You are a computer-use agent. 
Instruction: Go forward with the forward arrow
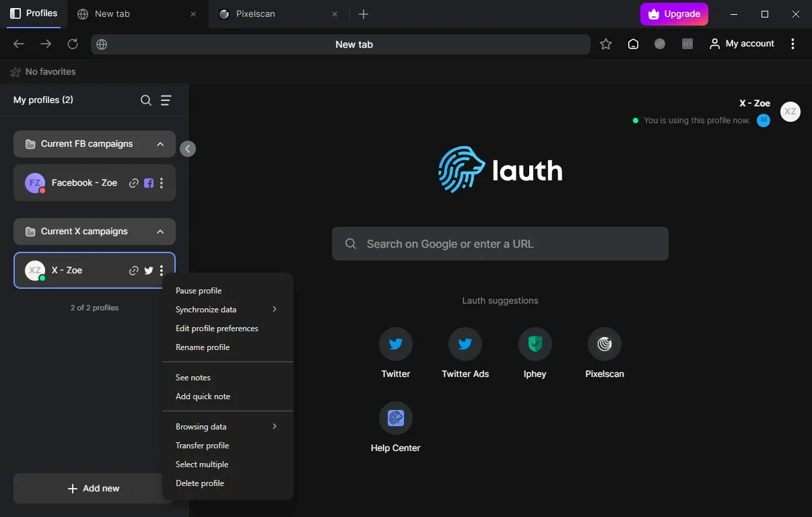(46, 44)
